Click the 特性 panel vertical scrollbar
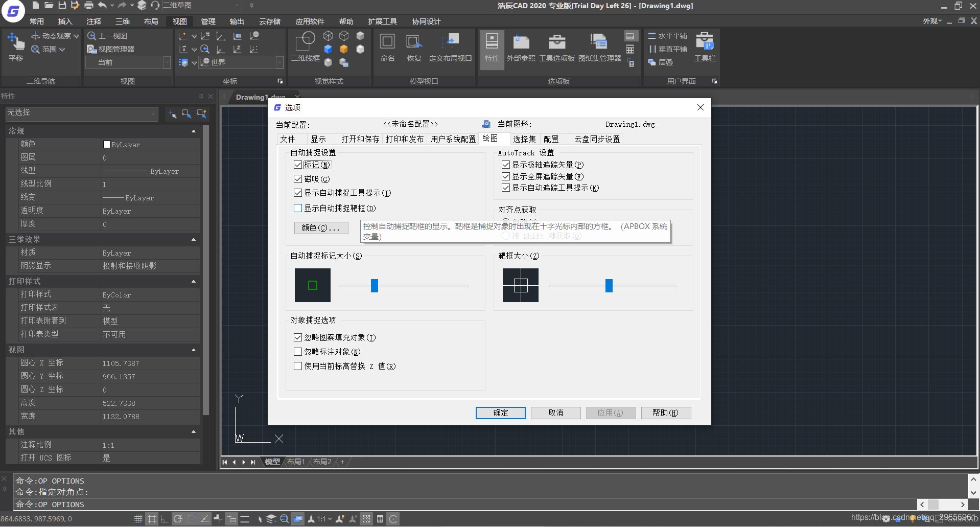Viewport: 980px width, 527px height. (206, 271)
